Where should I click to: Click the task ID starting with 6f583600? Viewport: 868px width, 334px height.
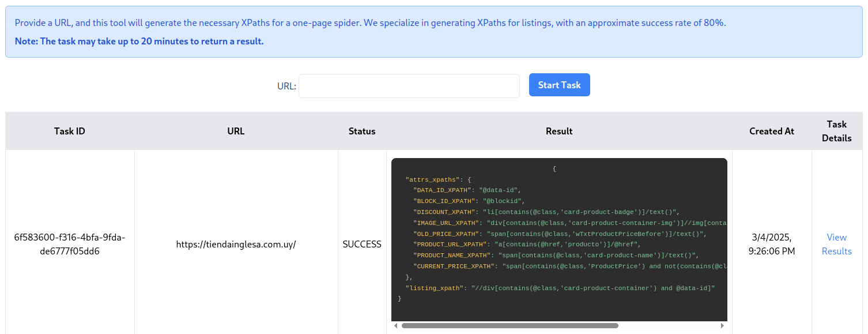(x=69, y=243)
